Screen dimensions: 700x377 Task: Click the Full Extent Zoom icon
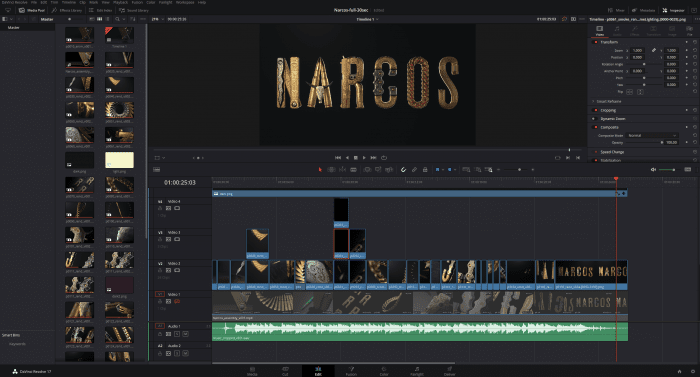coord(466,169)
